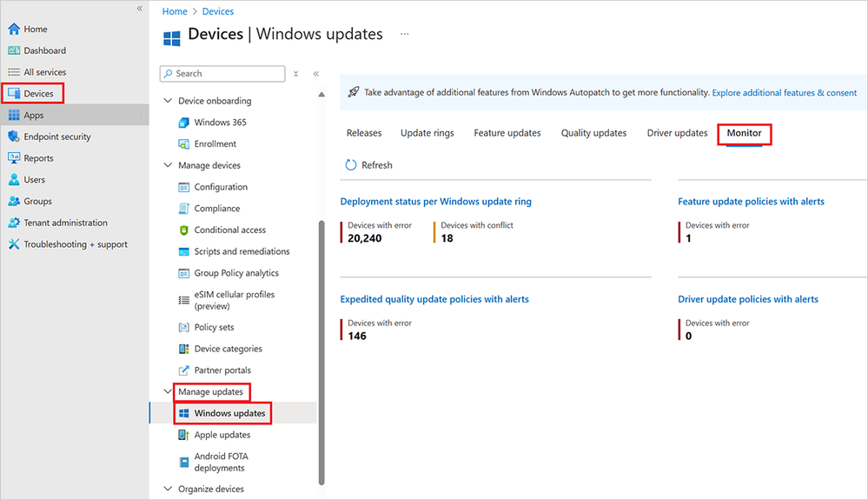Open Feature update policies with alerts

pyautogui.click(x=751, y=202)
